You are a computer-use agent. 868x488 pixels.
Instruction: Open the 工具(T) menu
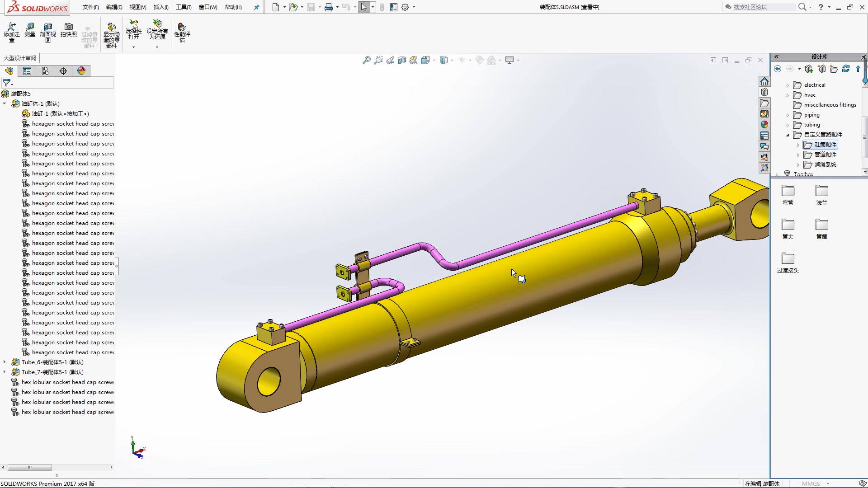184,7
